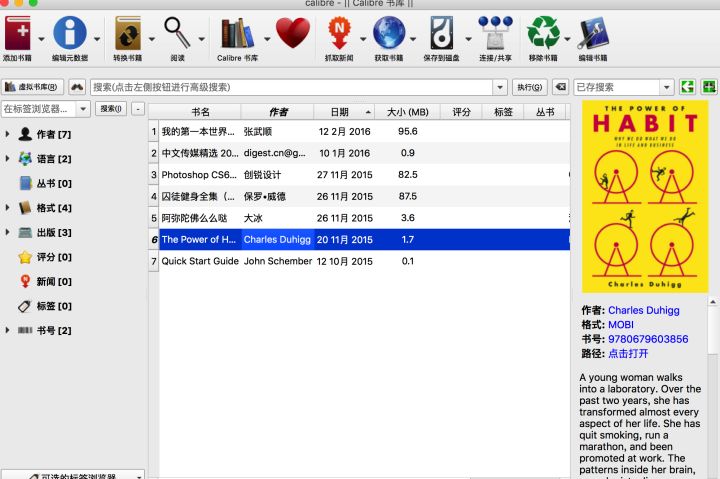Select the Formats [4] book icon
Screen dimensions: 720x479
pos(25,208)
